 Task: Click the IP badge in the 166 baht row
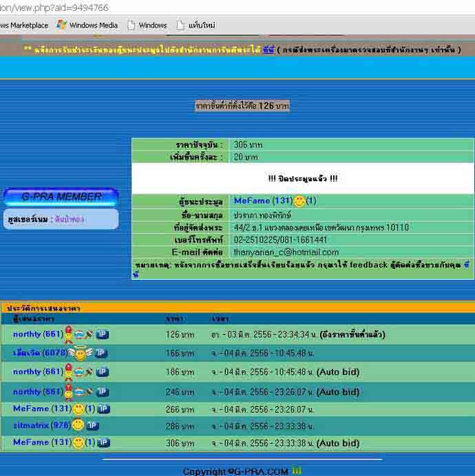[x=101, y=354]
